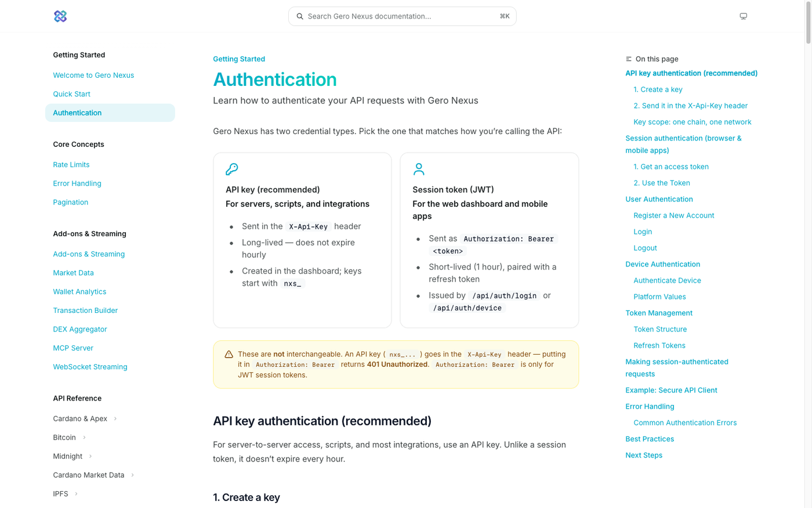Viewport: 812px width, 508px height.
Task: Open the Rate Limits page
Action: (x=71, y=165)
